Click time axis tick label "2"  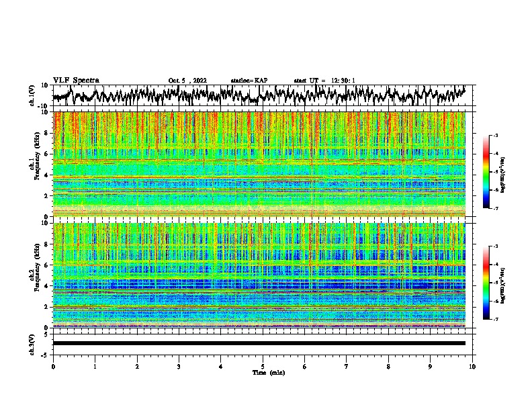tap(137, 367)
